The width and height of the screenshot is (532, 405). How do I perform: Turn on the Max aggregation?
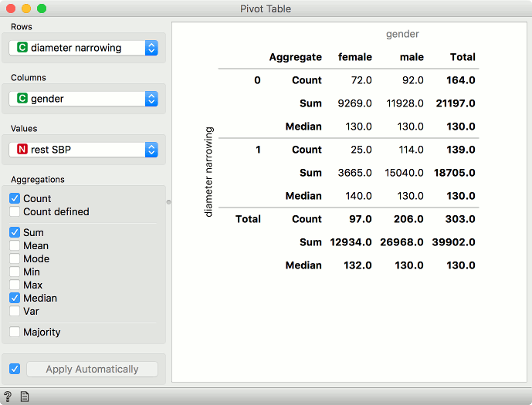(15, 285)
